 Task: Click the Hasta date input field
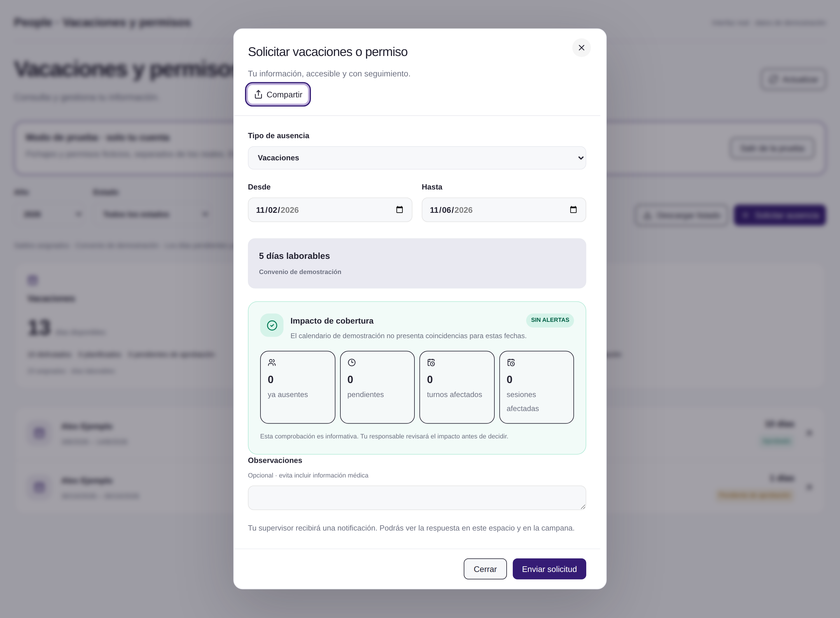[503, 210]
